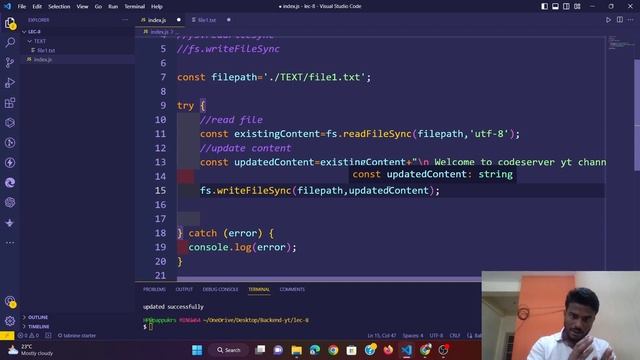Select file1.txt in the Explorer tree
Viewport: 640px width, 360px height.
[x=78, y=50]
